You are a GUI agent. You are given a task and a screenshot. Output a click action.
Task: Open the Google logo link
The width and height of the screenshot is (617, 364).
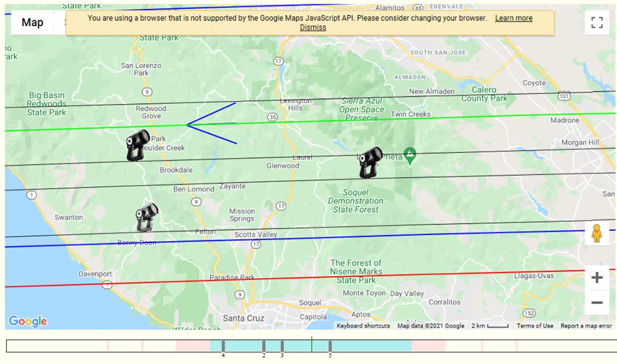tap(28, 321)
